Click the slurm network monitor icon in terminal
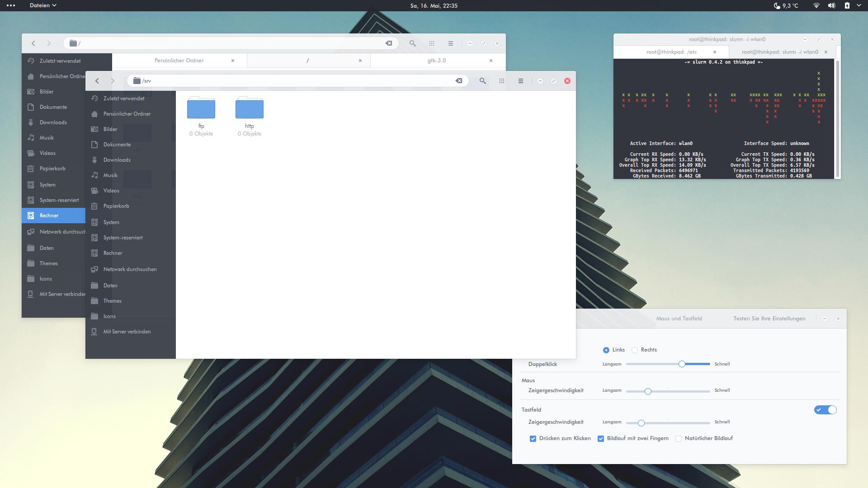The height and width of the screenshot is (488, 868). (x=780, y=51)
